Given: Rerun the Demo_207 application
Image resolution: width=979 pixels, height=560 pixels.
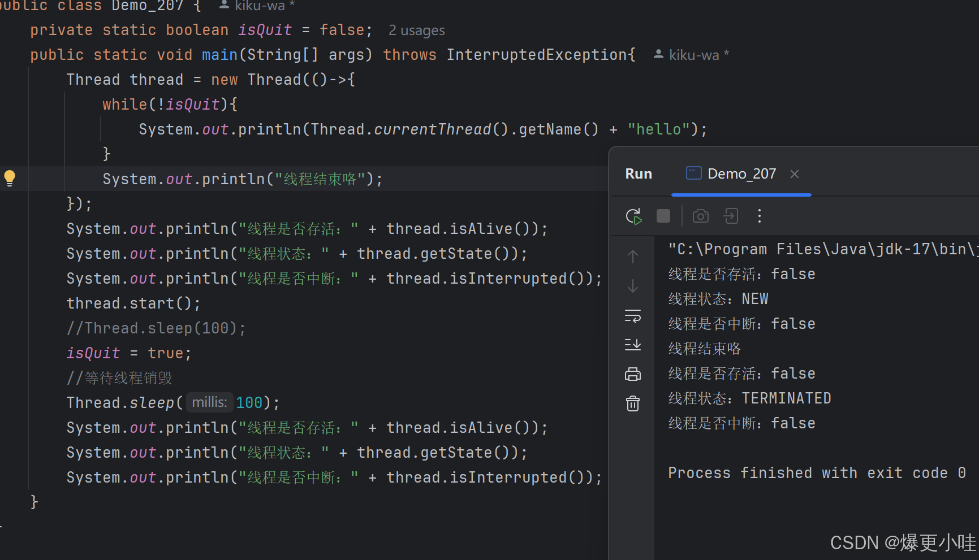Looking at the screenshot, I should point(633,216).
